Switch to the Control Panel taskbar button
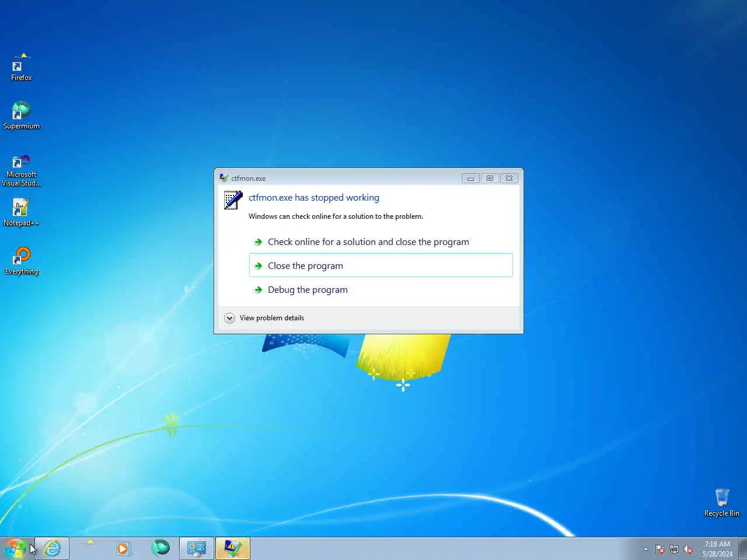Screen dimensions: 747x560 (197, 548)
